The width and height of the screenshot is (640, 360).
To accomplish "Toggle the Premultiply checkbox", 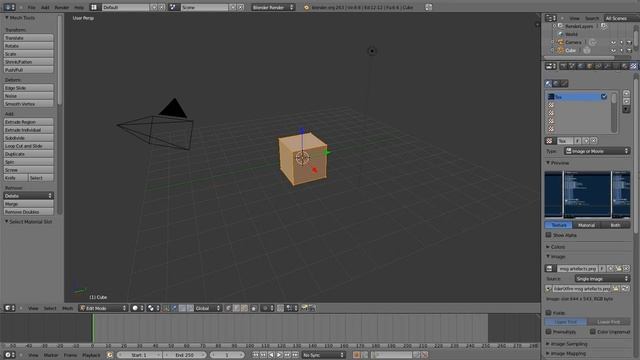I will [x=548, y=331].
